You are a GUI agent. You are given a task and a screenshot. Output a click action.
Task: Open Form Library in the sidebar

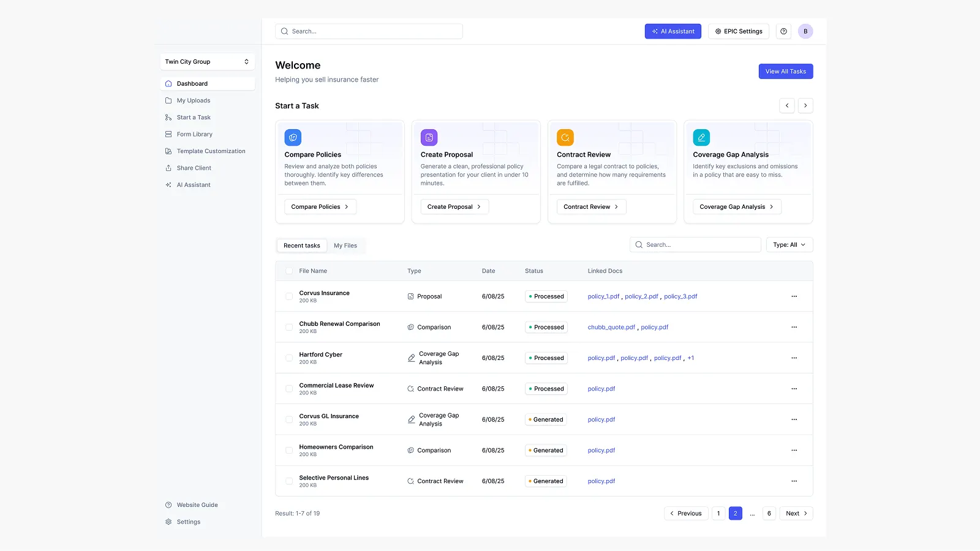point(208,134)
